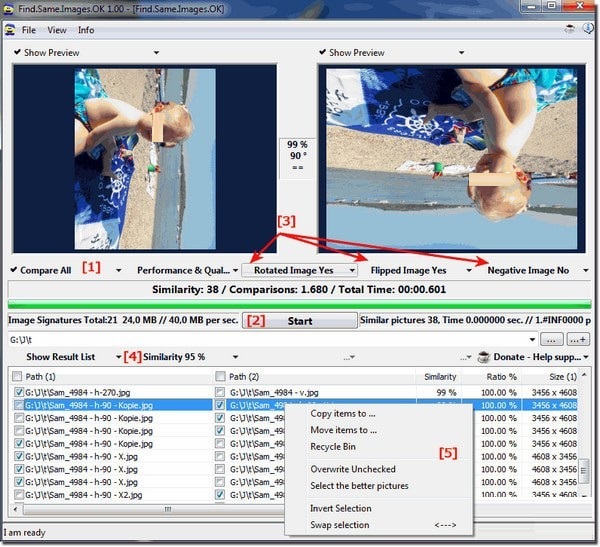Select the row G:\J\t\Sam_4984 - h-270.jpg

pos(294,392)
